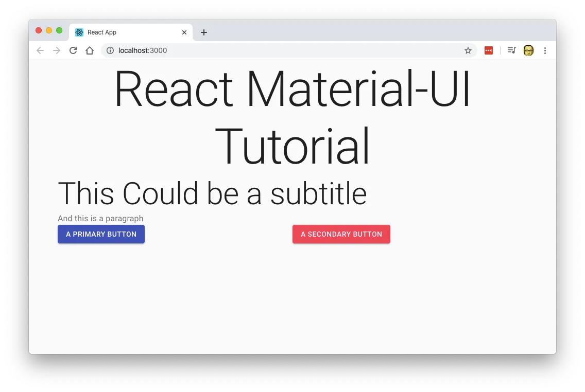585x392 pixels.
Task: Minimize the window with the yellow button
Action: pyautogui.click(x=49, y=30)
